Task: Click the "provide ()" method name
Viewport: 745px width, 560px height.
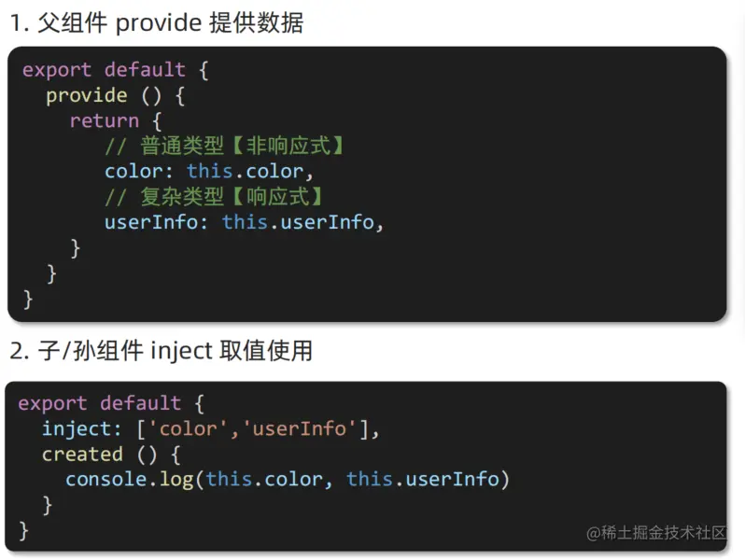Action: click(x=86, y=95)
